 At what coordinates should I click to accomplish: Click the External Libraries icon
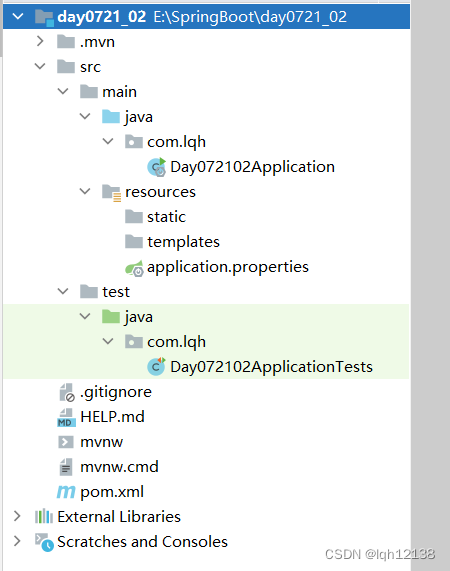[x=44, y=516]
